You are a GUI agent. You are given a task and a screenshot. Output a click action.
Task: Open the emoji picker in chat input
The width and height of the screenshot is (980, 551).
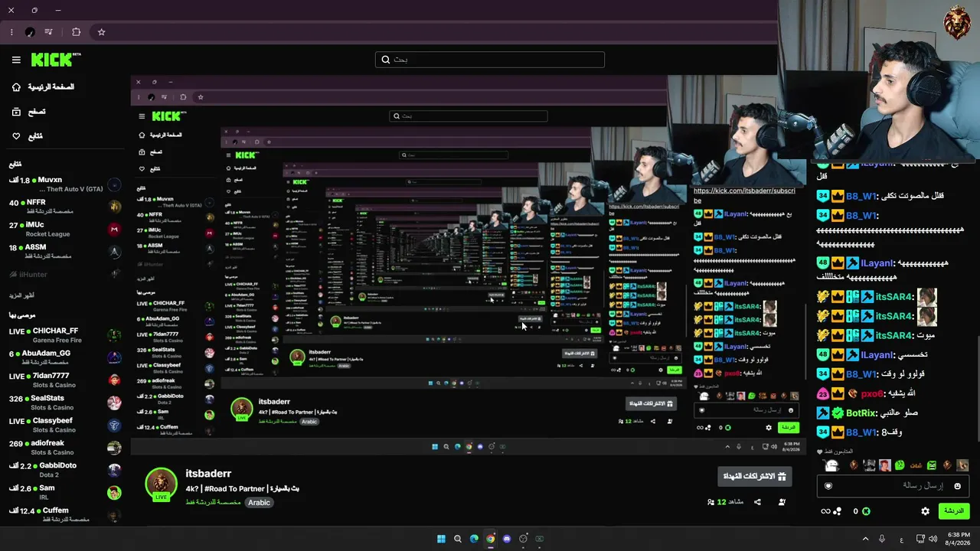pyautogui.click(x=957, y=486)
